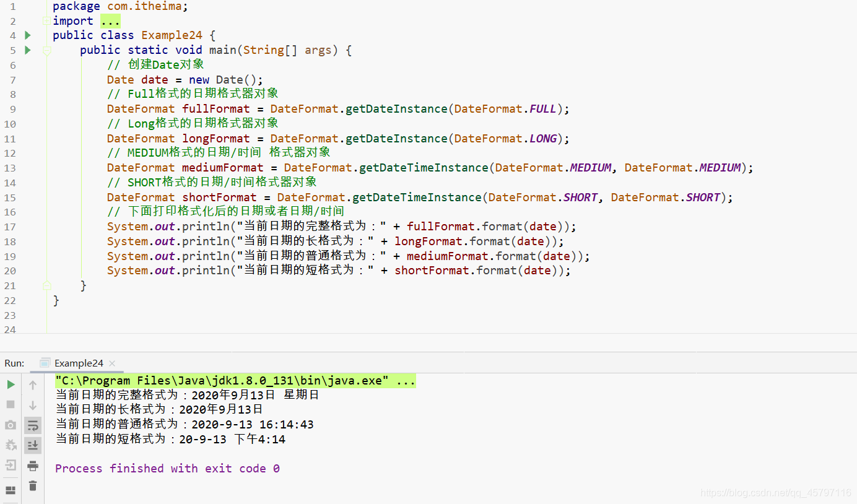Click the '// Full格式的日期格式器对象' comment
Viewport: 857px width, 504px height.
click(x=193, y=94)
